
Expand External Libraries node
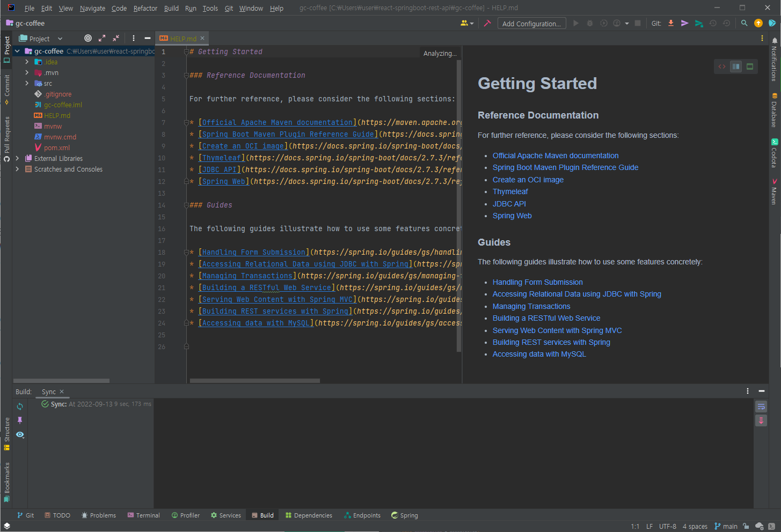17,158
